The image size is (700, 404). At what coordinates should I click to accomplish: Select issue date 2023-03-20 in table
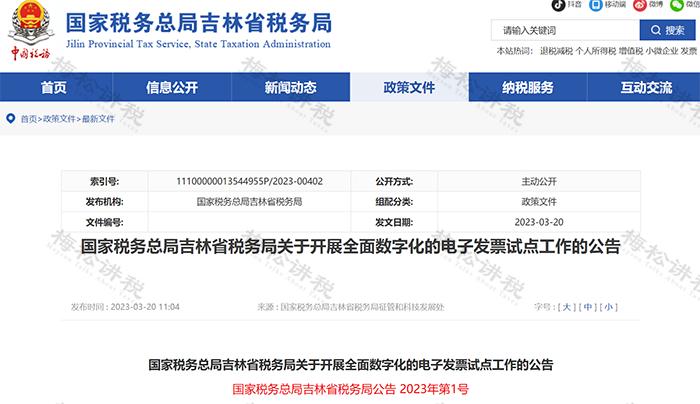click(539, 222)
